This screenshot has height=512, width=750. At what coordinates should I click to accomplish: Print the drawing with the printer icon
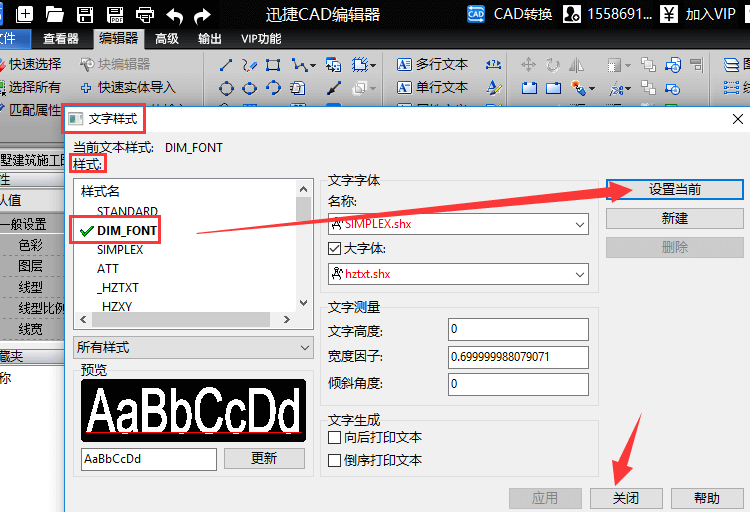[144, 15]
